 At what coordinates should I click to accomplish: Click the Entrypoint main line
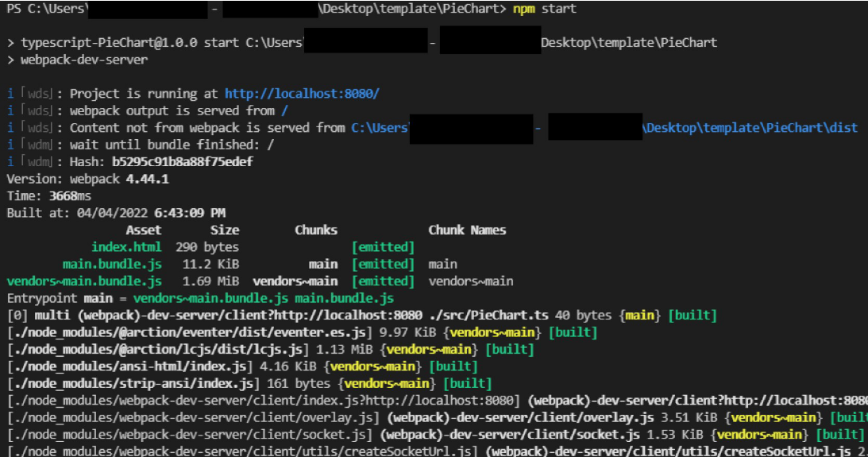coord(200,299)
